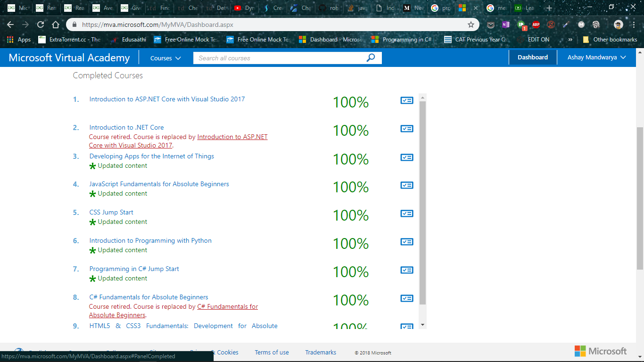Open the Introduction to .NET Core course
The width and height of the screenshot is (644, 362).
(127, 127)
